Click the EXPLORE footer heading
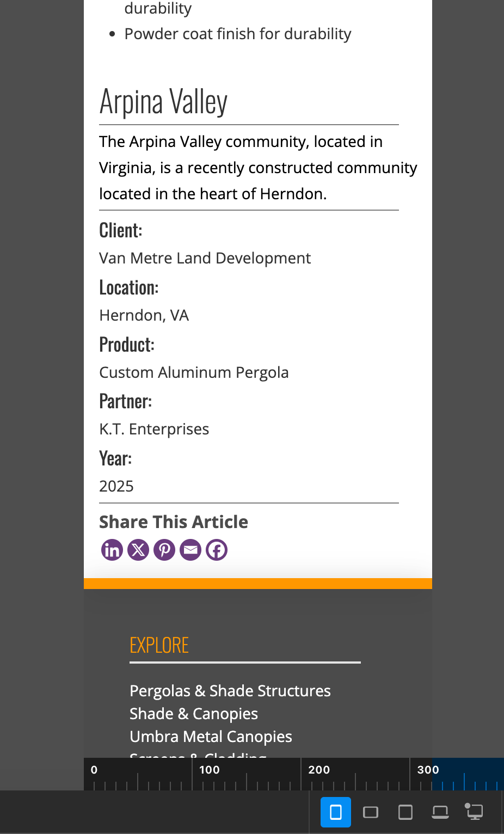The width and height of the screenshot is (504, 834). [x=159, y=646]
